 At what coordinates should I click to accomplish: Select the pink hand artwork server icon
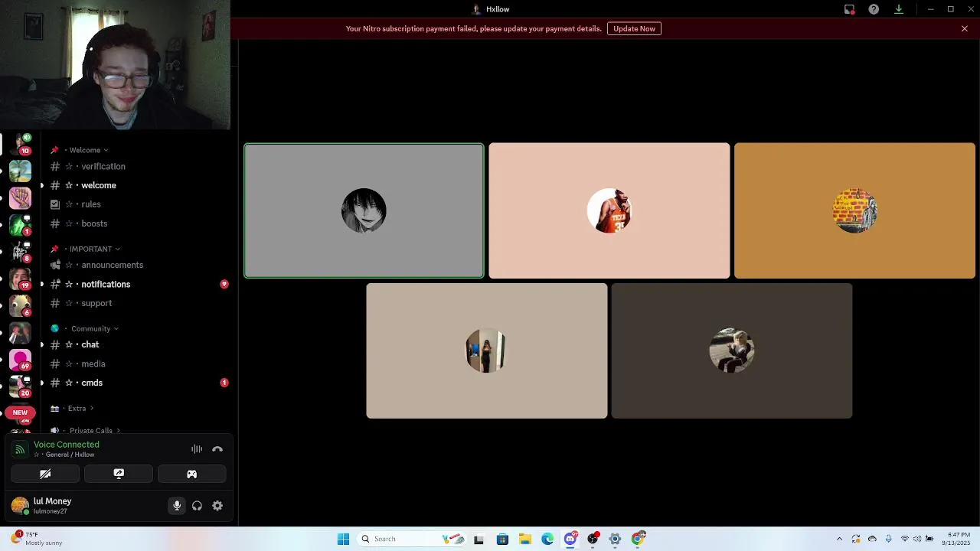tap(20, 198)
